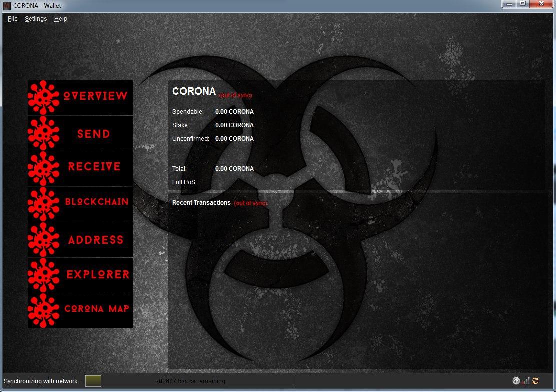Open the Settings menu
Viewport: 556px width, 392px height.
(36, 19)
